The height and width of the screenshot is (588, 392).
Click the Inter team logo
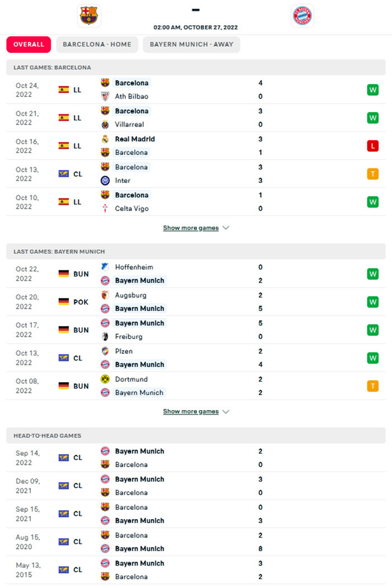coord(105,180)
